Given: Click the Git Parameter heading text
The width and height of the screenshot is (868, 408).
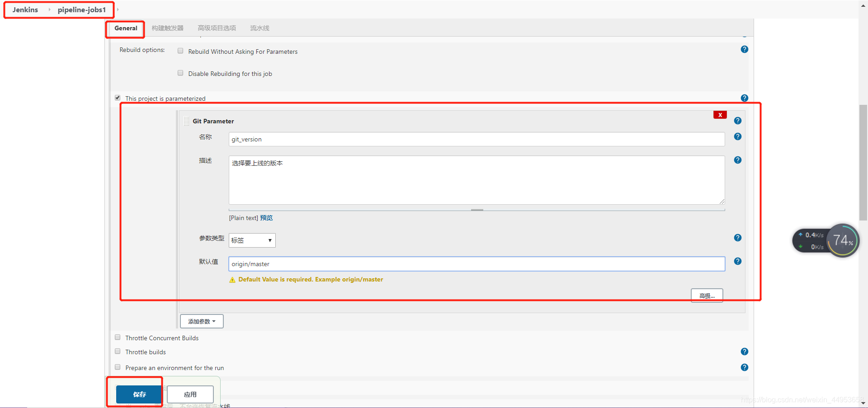Looking at the screenshot, I should click(x=213, y=121).
